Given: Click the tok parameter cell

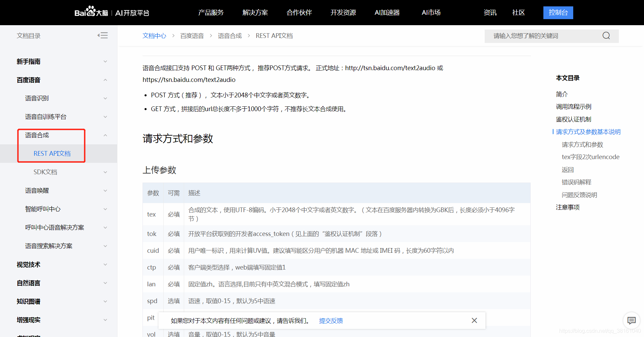Looking at the screenshot, I should coord(153,234).
